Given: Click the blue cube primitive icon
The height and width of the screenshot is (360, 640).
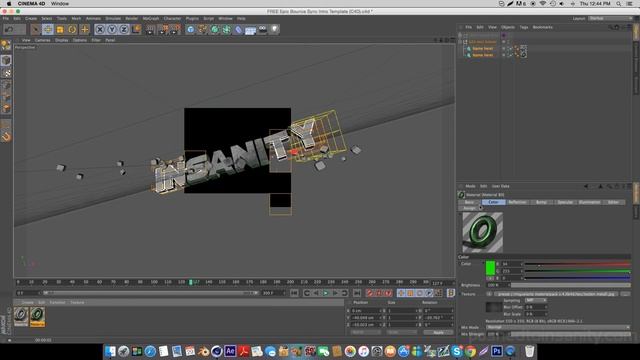Looking at the screenshot, I should pos(191,29).
